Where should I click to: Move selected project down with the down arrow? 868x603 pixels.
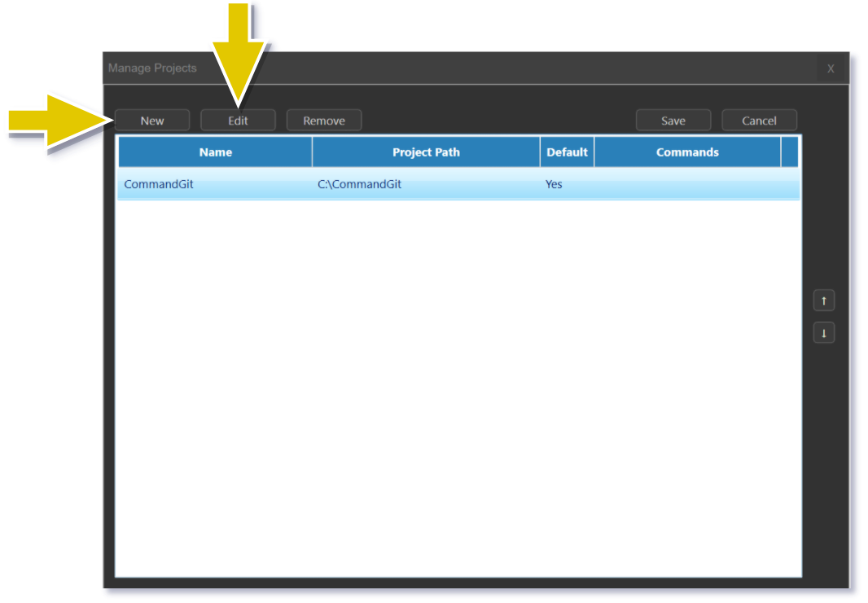(x=823, y=333)
